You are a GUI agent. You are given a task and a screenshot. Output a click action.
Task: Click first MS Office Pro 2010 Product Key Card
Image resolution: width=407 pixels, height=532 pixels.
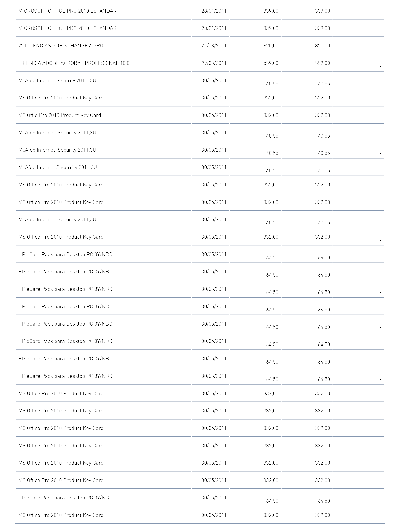point(61,98)
